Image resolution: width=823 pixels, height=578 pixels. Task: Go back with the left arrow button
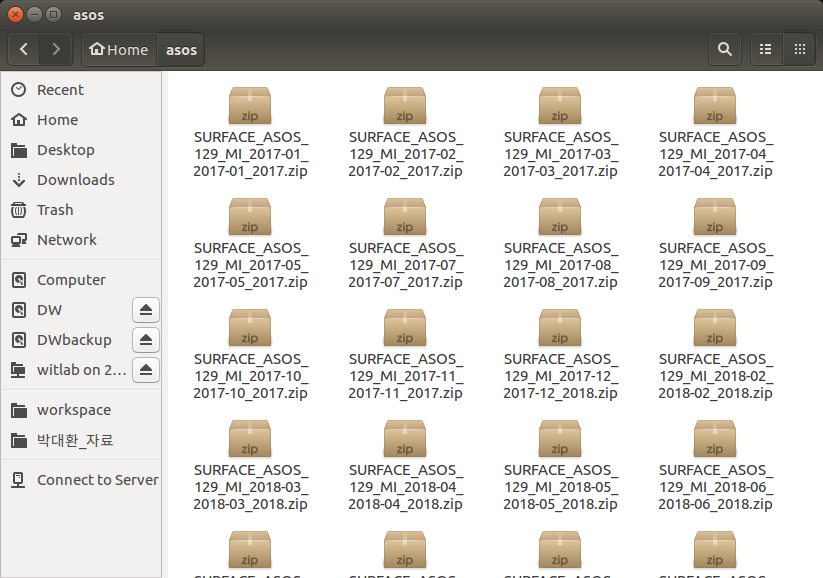(x=24, y=49)
